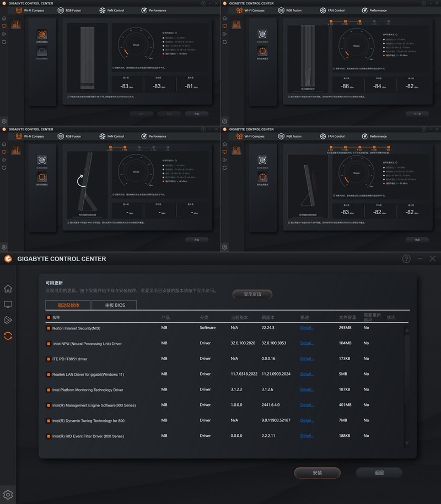
Task: Click Weak signal gauge in top-left window
Action: [x=136, y=44]
